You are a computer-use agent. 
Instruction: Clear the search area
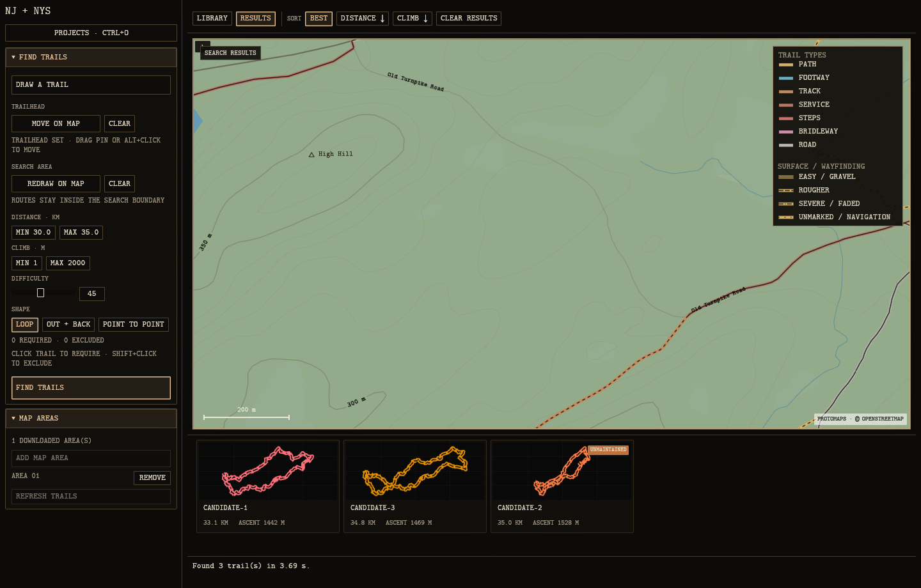click(120, 183)
